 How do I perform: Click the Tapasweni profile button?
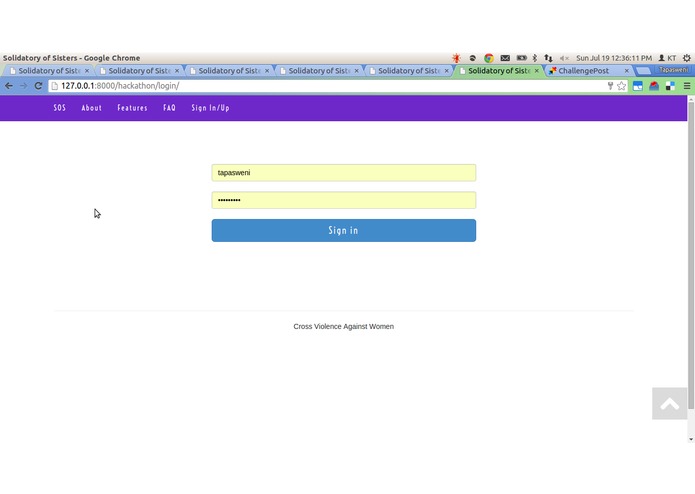(673, 70)
